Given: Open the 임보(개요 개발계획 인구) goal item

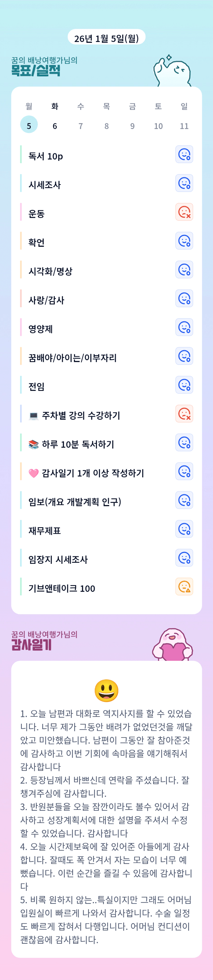Looking at the screenshot, I should [x=75, y=502].
